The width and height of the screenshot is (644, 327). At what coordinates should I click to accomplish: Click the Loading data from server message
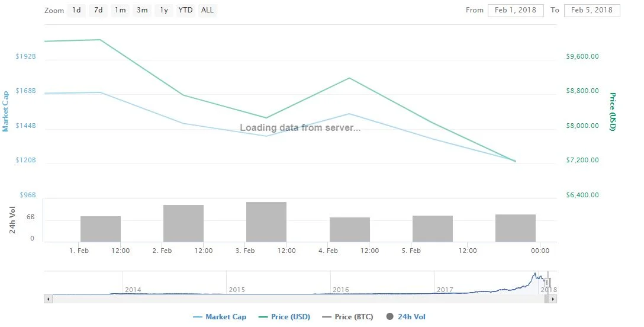point(300,128)
